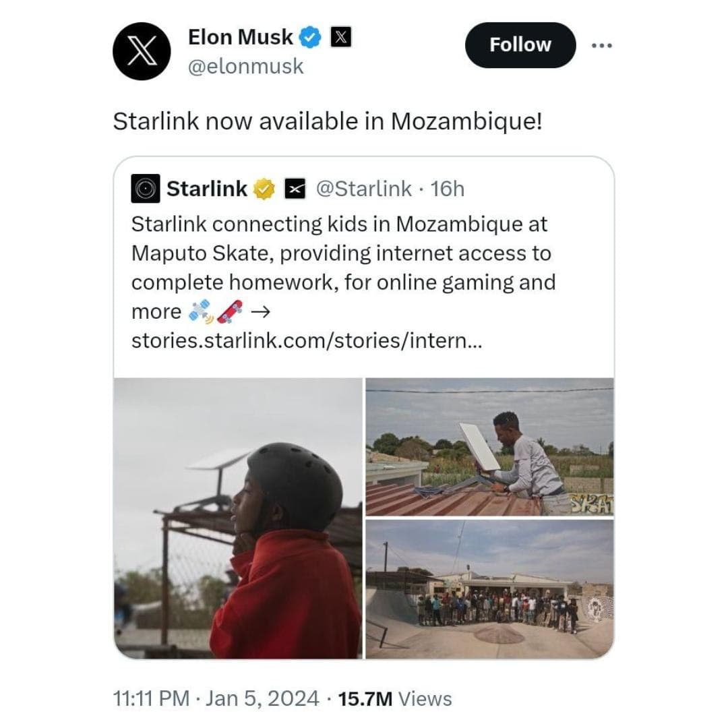Click the blue verified badge beside Elon Musk
Image resolution: width=728 pixels, height=728 pixels.
[x=309, y=38]
